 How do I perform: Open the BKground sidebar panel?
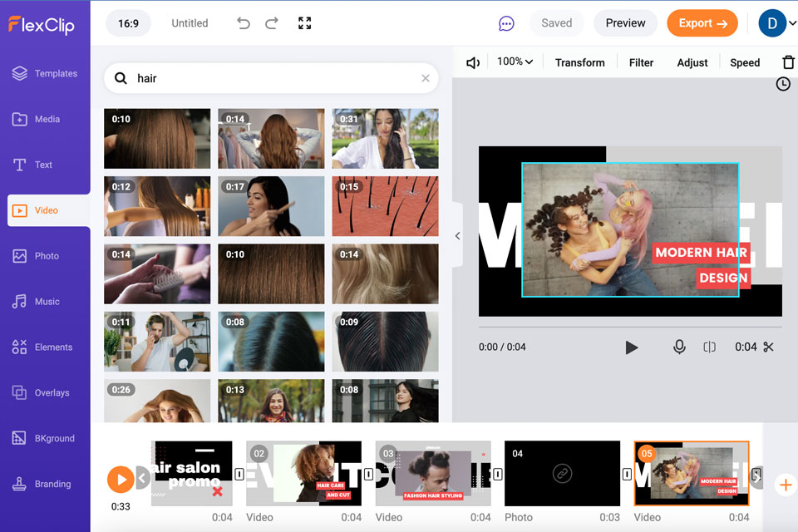pyautogui.click(x=43, y=438)
